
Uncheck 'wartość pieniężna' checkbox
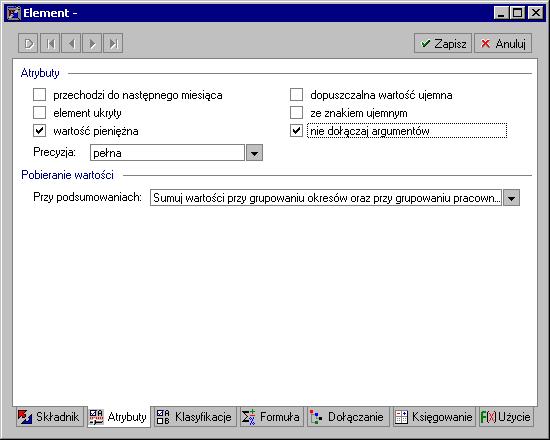pyautogui.click(x=39, y=131)
